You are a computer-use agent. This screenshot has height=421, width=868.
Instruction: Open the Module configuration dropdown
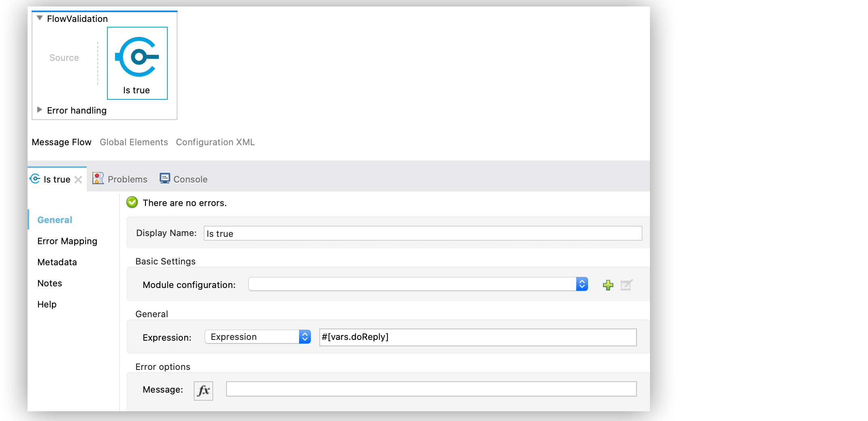point(582,284)
